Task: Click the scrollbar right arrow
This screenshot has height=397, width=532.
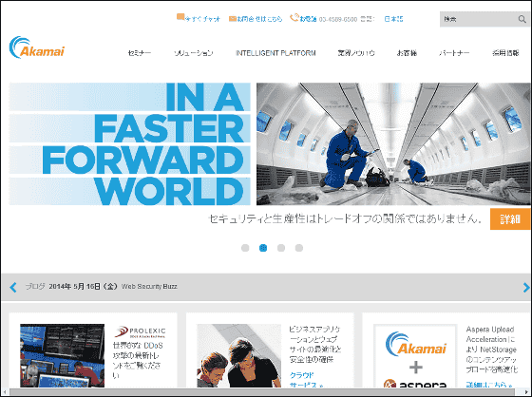Action: [527, 392]
